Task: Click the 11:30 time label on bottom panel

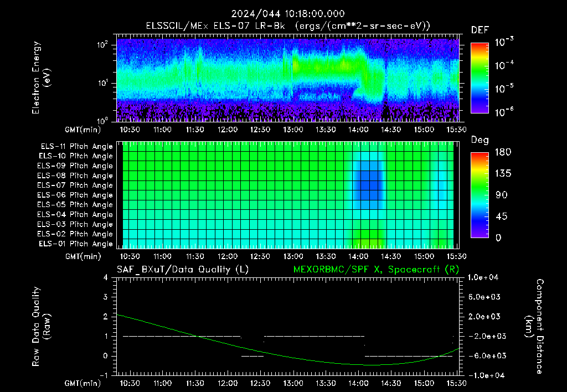Action: (195, 383)
